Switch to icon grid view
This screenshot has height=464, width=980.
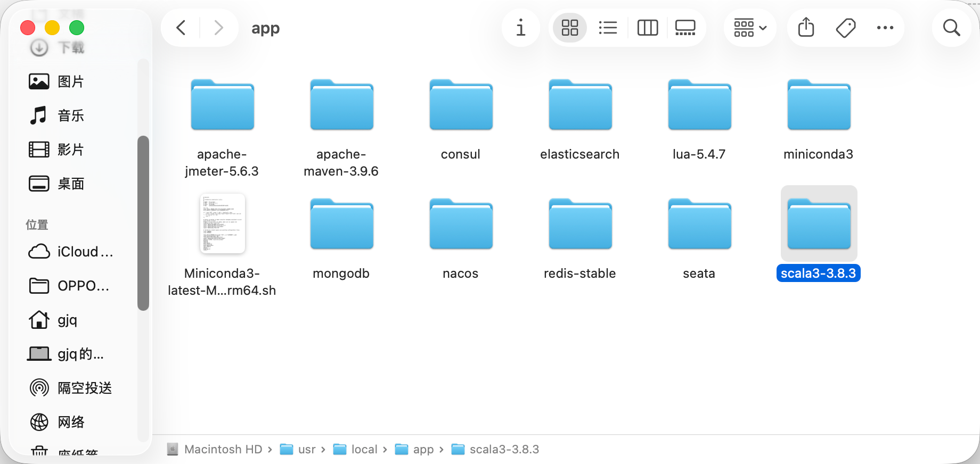(x=570, y=28)
